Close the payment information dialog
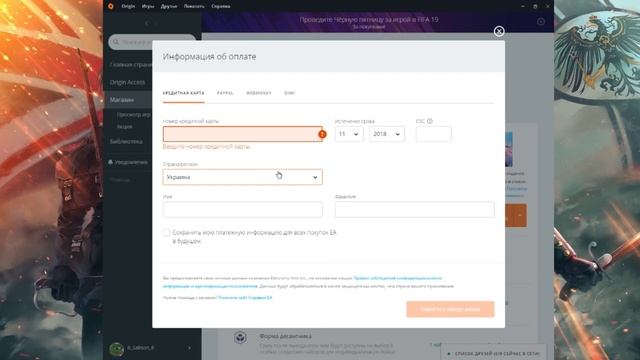Screen dimensions: 640x360 click(499, 31)
